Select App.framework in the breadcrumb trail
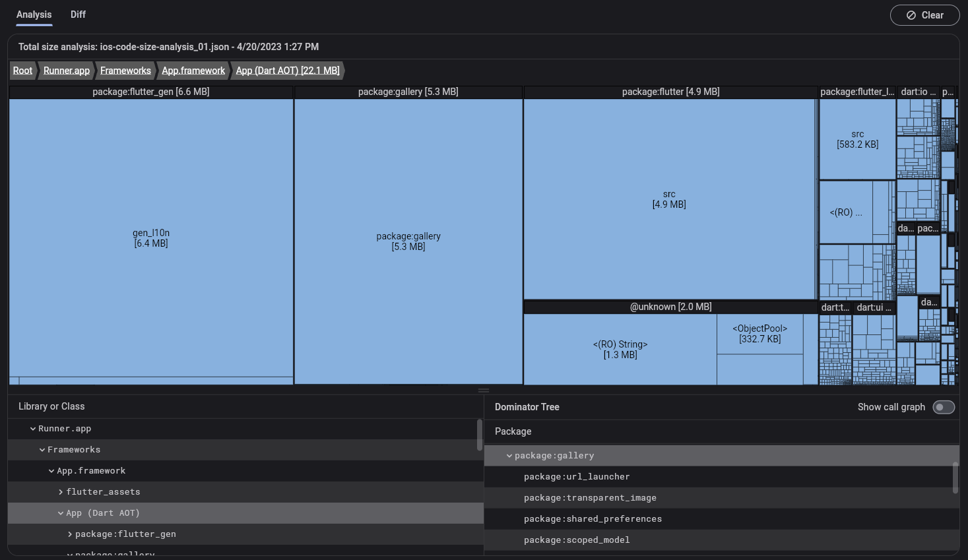This screenshot has height=560, width=968. point(193,70)
